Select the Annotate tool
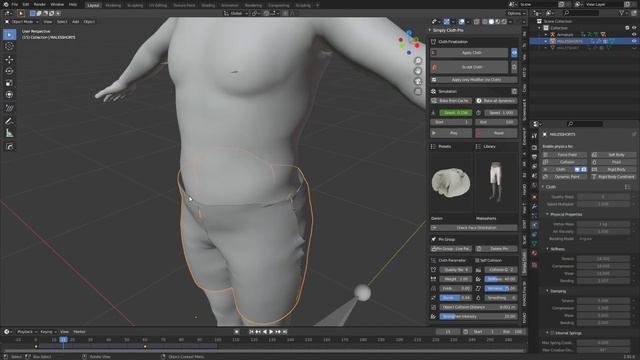The image size is (640, 360). 9,121
